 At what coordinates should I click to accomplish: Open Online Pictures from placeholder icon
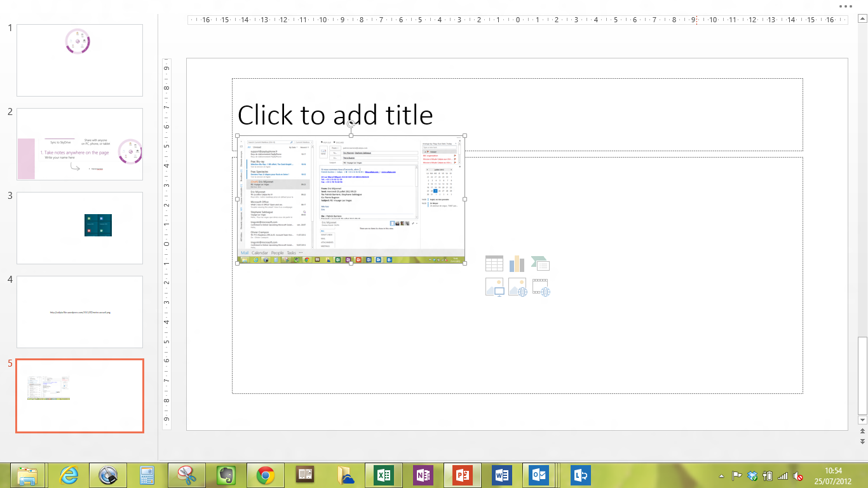(517, 287)
